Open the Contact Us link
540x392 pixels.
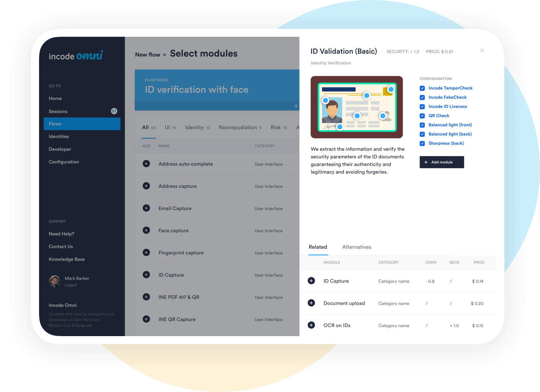click(x=61, y=247)
